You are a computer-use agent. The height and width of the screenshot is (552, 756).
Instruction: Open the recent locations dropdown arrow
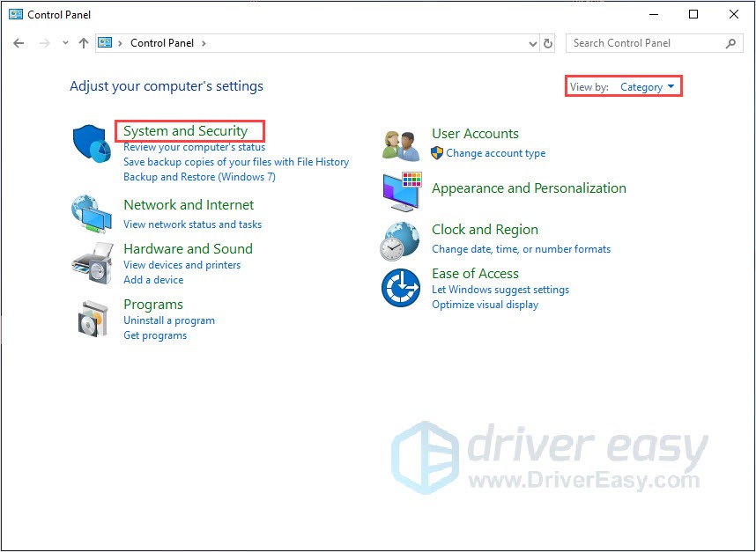(65, 43)
